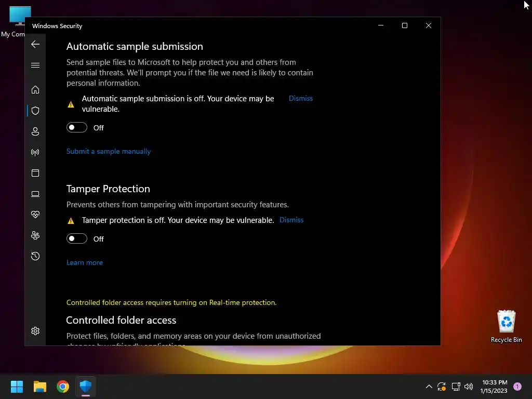Open Device performance & health heart icon
Screen dimensions: 532x399
click(35, 215)
